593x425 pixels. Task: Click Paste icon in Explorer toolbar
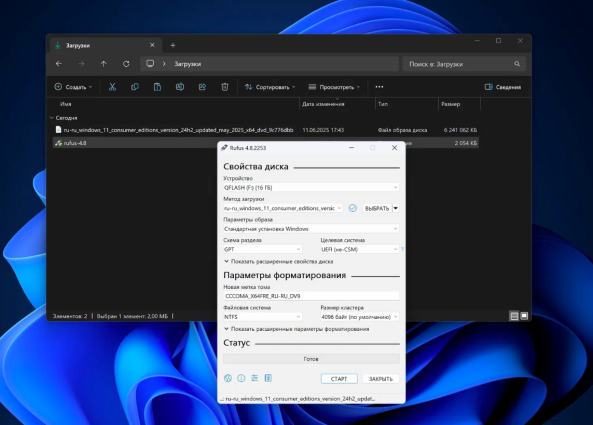click(157, 87)
